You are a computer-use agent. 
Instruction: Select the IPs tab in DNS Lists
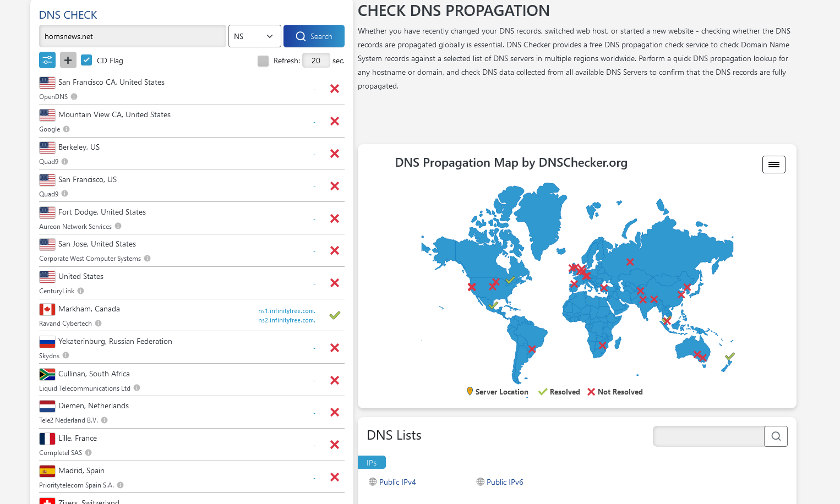click(372, 462)
